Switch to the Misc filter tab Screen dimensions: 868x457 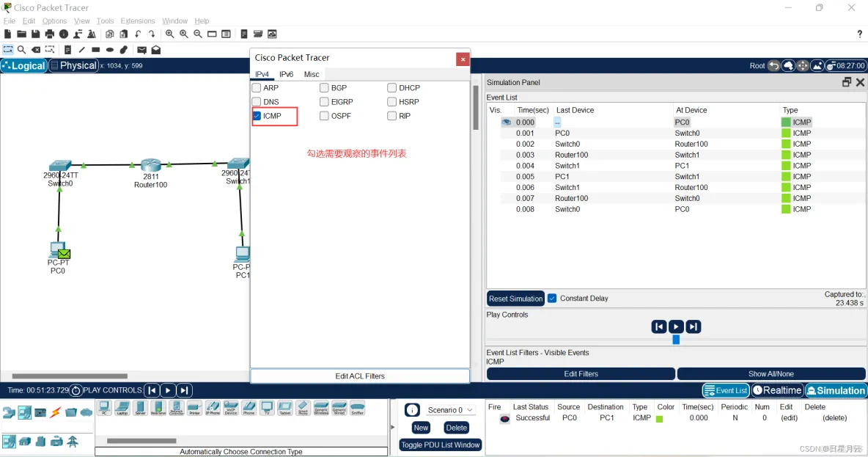coord(312,74)
